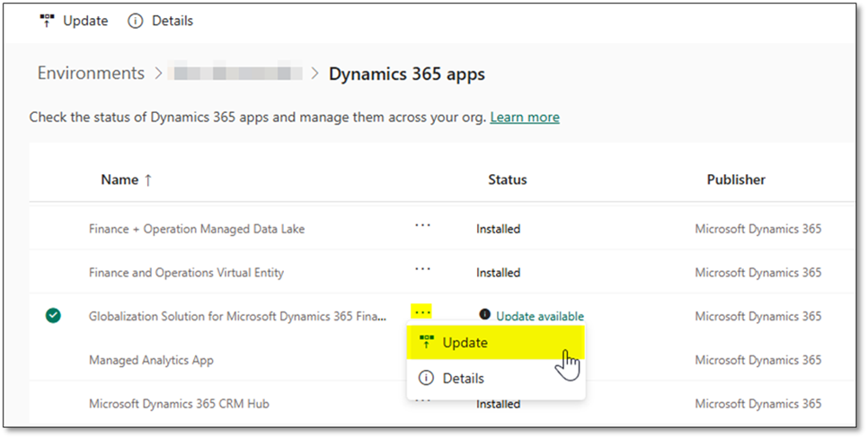Screen dimensions: 868x438
Task: Click the Update icon in the top command bar
Action: tap(47, 21)
